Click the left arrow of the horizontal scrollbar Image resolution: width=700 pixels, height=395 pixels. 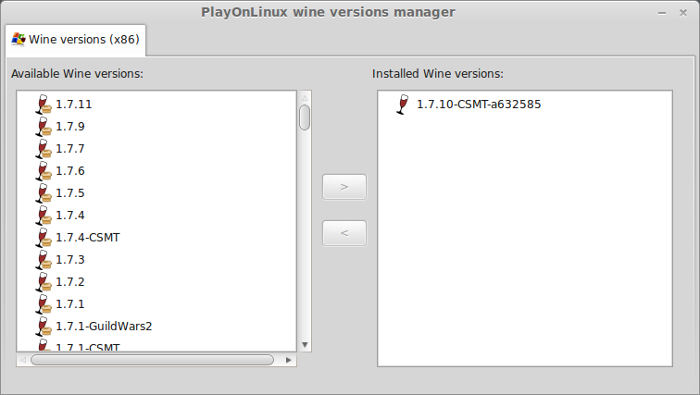tap(23, 360)
